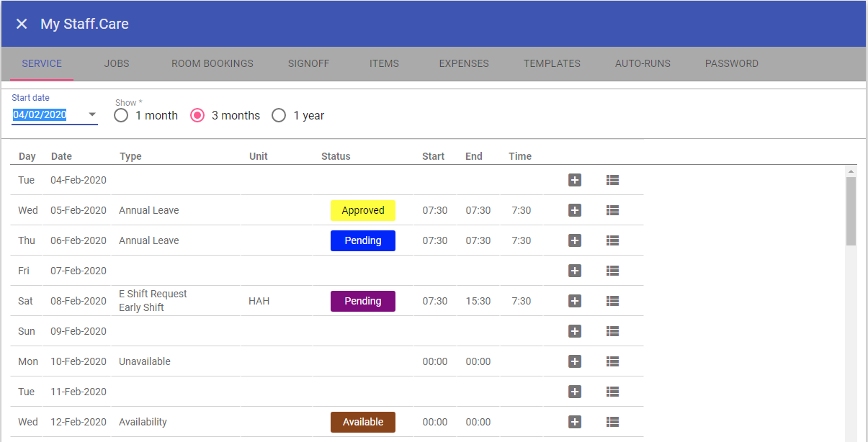This screenshot has height=442, width=868.
Task: Select the 3 months radio option
Action: (x=197, y=115)
